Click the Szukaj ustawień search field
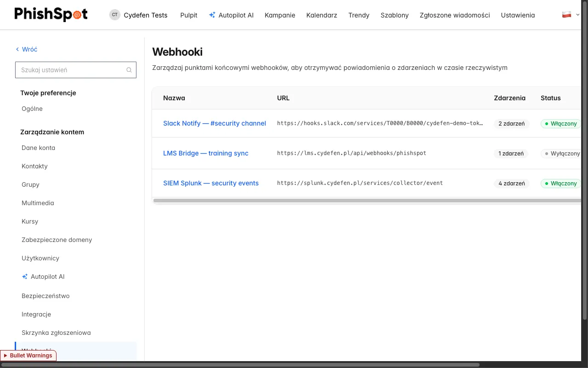Image resolution: width=588 pixels, height=368 pixels. point(76,70)
